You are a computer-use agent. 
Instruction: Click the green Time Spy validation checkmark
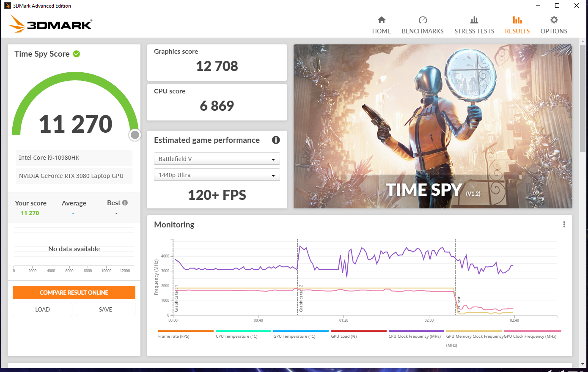click(77, 54)
